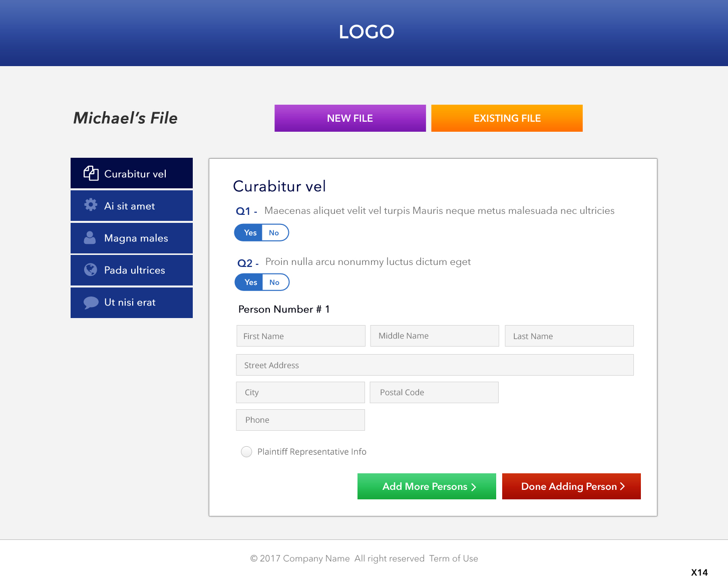Click the LOGO in the header

pyautogui.click(x=366, y=32)
